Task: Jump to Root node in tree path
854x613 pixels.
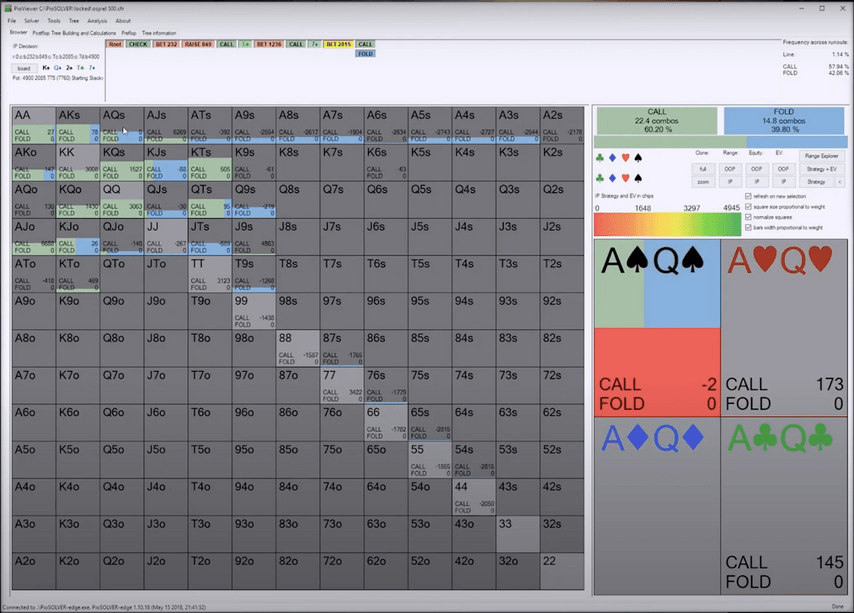Action: pyautogui.click(x=115, y=44)
